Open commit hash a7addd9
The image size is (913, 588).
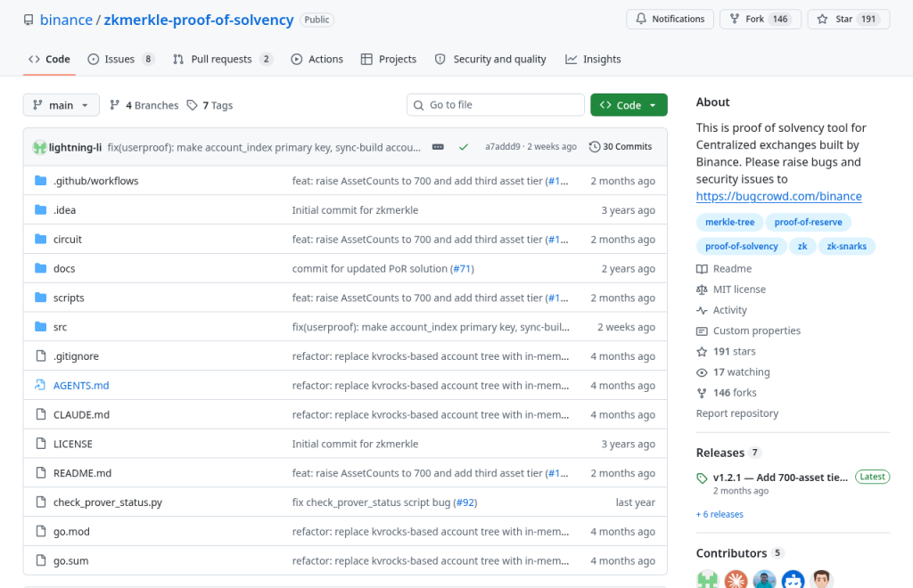[503, 147]
